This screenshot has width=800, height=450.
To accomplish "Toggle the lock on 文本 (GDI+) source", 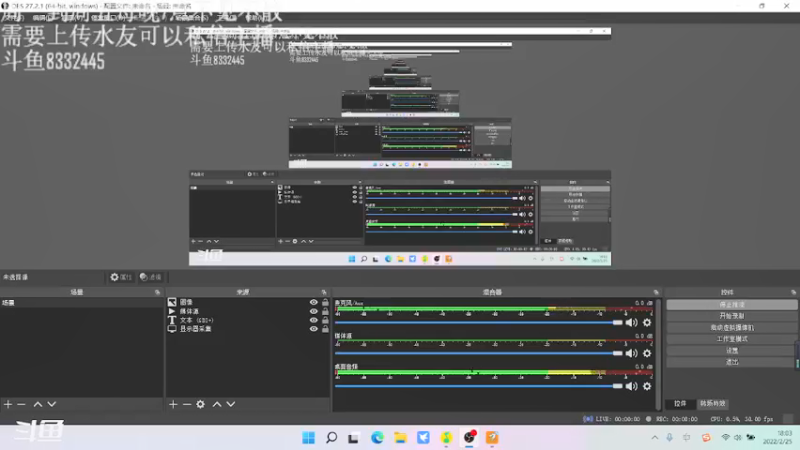I will [x=325, y=320].
